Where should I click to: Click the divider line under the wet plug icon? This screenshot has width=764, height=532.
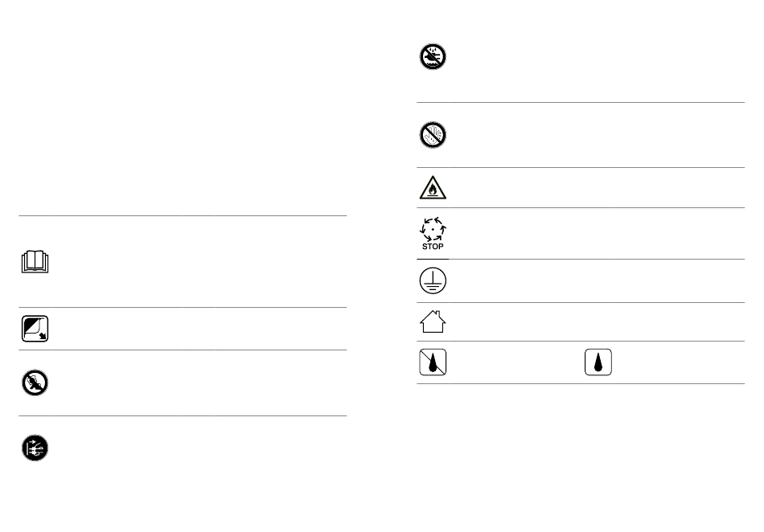tap(581, 102)
